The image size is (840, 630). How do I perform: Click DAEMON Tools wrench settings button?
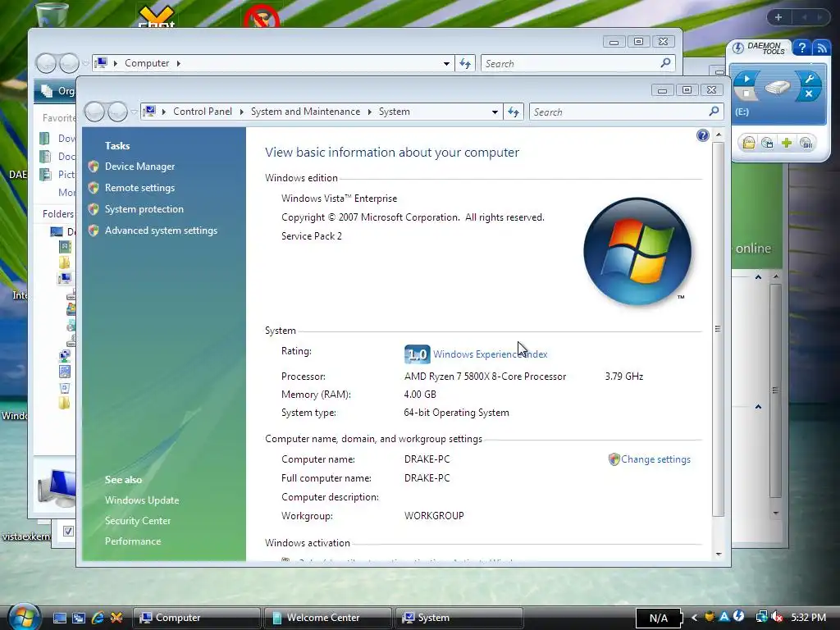click(x=809, y=79)
